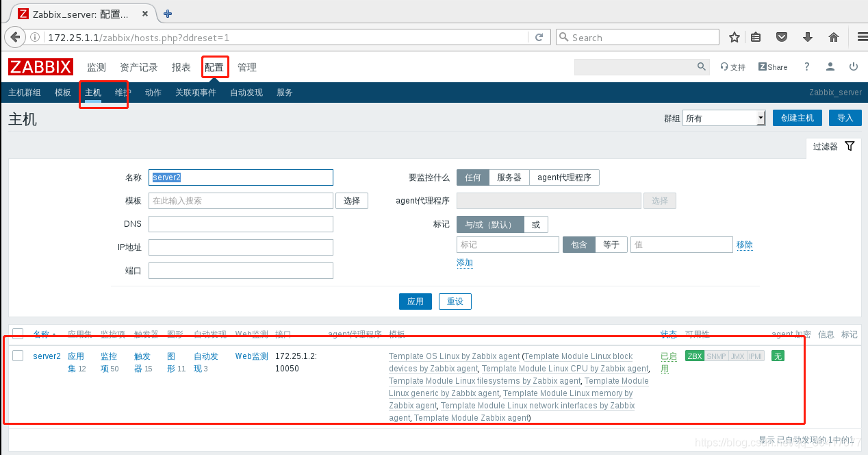Focus the 标记 tag name field
This screenshot has width=868, height=455.
(x=508, y=245)
